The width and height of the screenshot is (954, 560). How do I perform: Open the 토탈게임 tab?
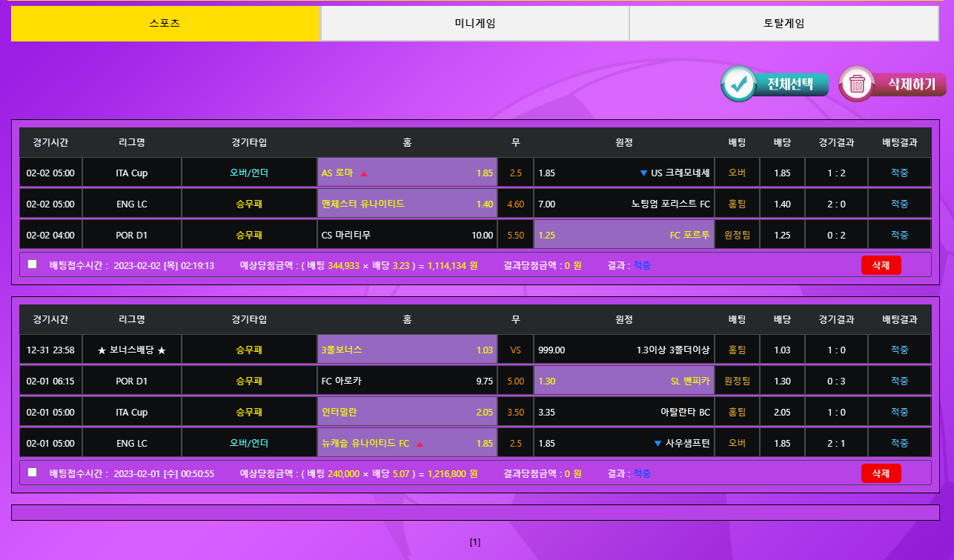click(784, 23)
